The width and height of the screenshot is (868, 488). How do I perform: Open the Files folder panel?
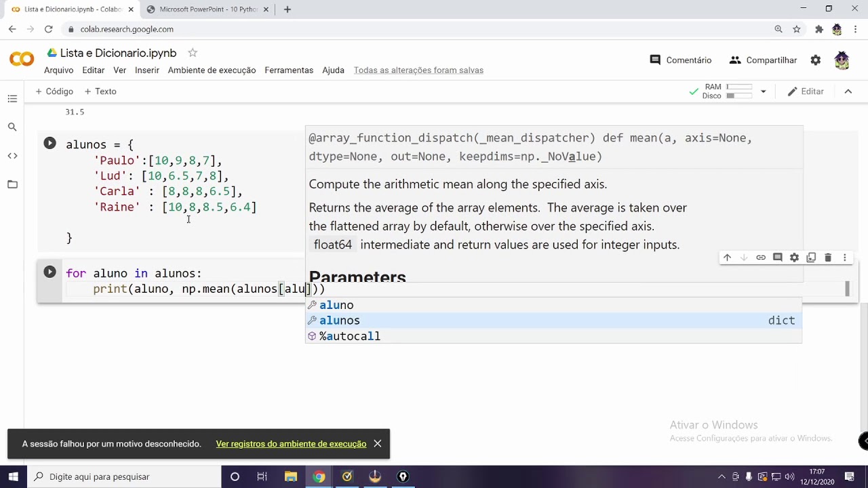click(x=12, y=184)
